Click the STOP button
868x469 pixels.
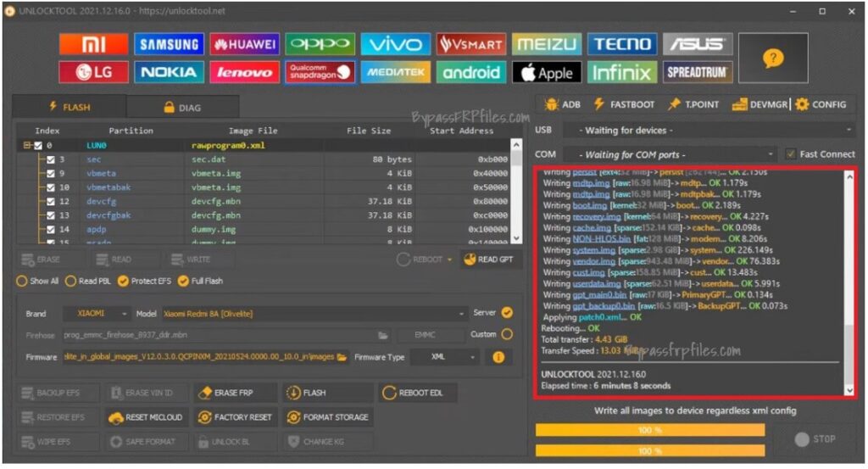pyautogui.click(x=815, y=439)
